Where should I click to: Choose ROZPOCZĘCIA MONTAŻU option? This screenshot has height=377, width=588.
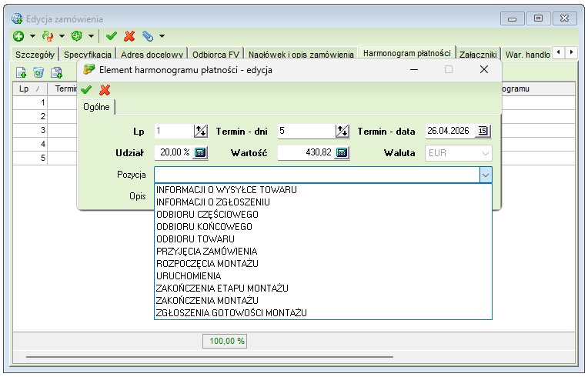click(x=323, y=264)
